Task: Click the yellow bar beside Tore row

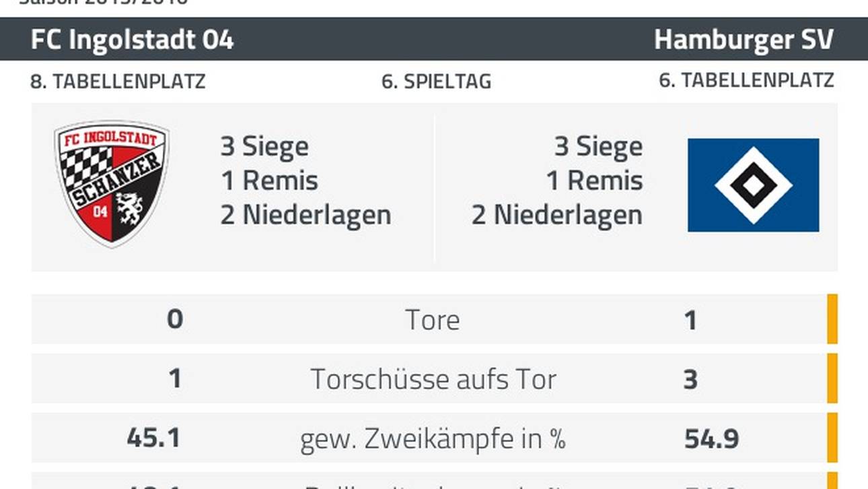Action: point(832,319)
